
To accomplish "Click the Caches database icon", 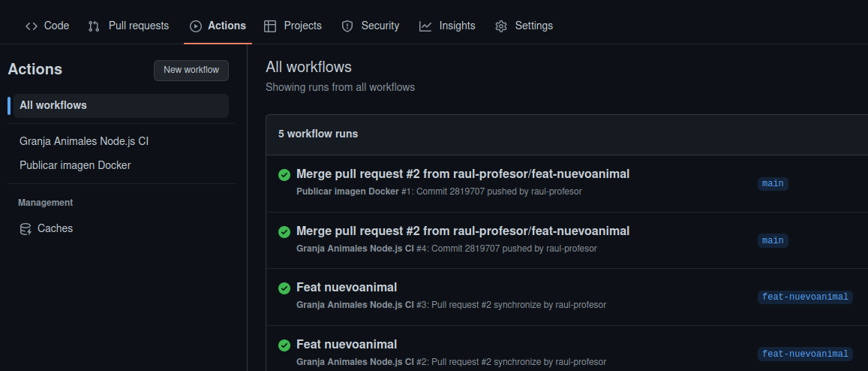I will 26,229.
